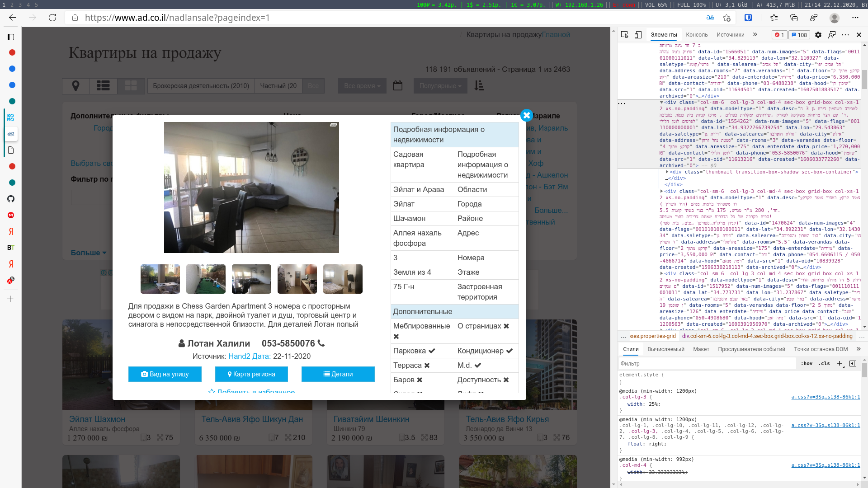The width and height of the screenshot is (868, 488).
Task: Open the Источники tab
Action: 730,35
